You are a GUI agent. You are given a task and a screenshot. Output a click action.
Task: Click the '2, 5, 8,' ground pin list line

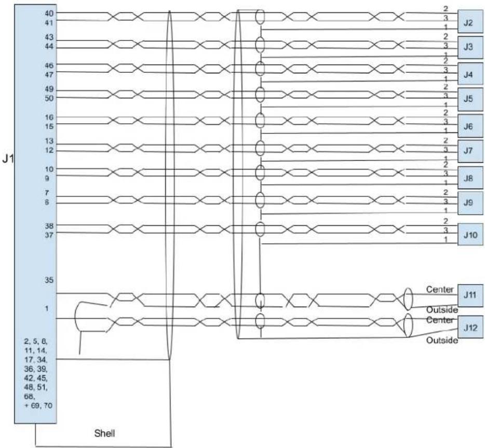coord(36,341)
